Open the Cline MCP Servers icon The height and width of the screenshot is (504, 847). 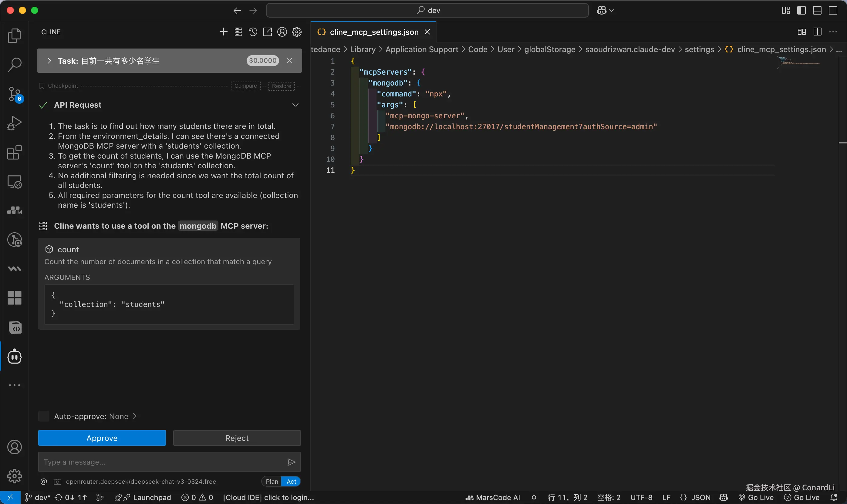(x=238, y=32)
